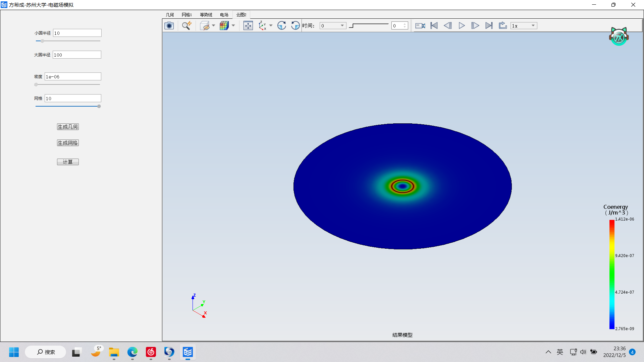Click the 网格 slider handle
Viewport: 644px width, 362px height.
point(99,106)
